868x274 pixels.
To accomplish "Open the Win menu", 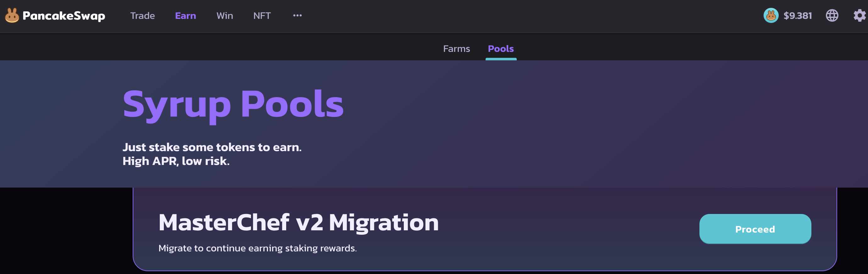I will (x=225, y=16).
